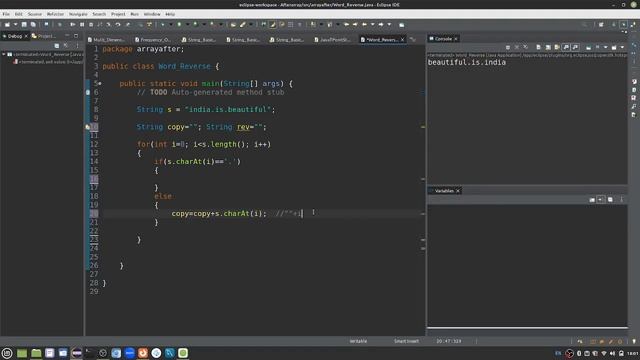640x360 pixels.
Task: Open the Run launch dropdown arrow
Action: [x=187, y=24]
